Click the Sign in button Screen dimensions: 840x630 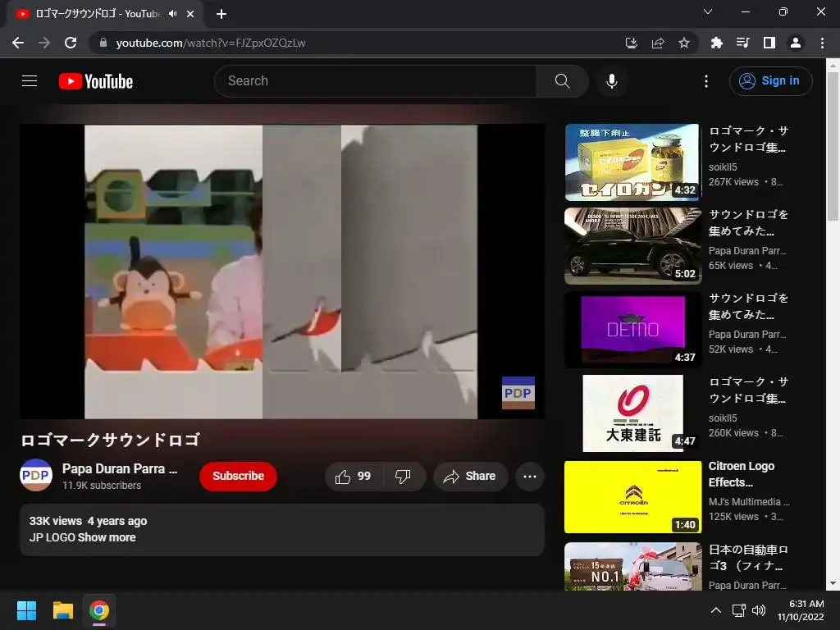pyautogui.click(x=770, y=81)
